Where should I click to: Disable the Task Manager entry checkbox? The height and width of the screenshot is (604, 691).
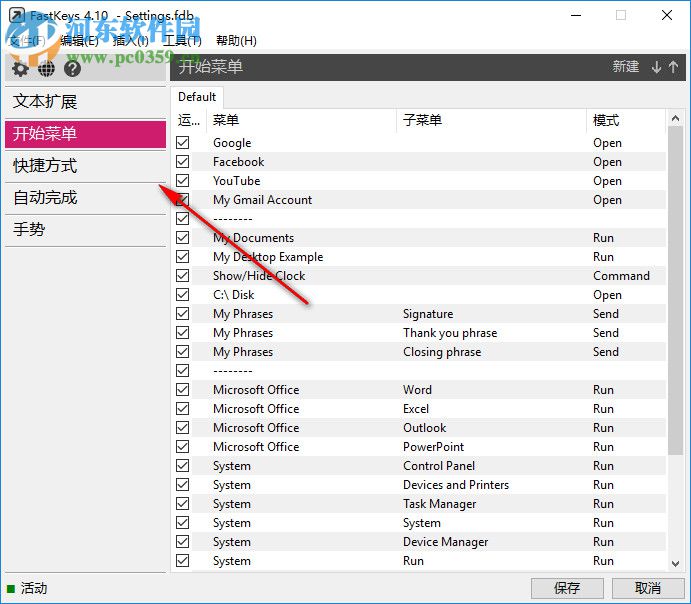tap(182, 504)
